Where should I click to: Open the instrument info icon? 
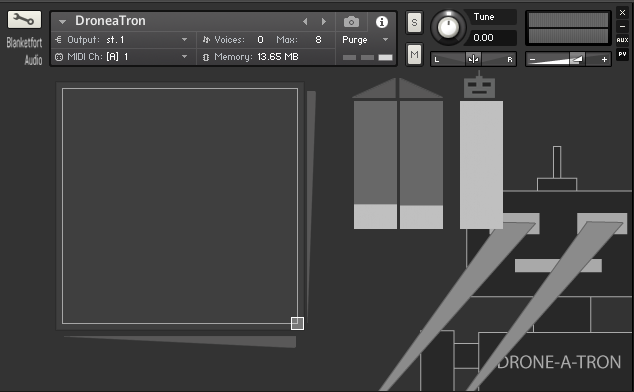coord(382,22)
